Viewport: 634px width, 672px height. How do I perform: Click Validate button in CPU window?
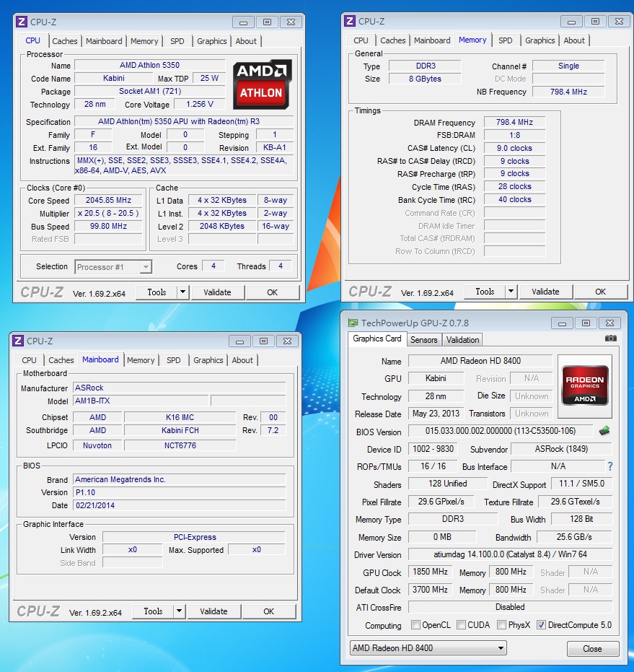(217, 292)
